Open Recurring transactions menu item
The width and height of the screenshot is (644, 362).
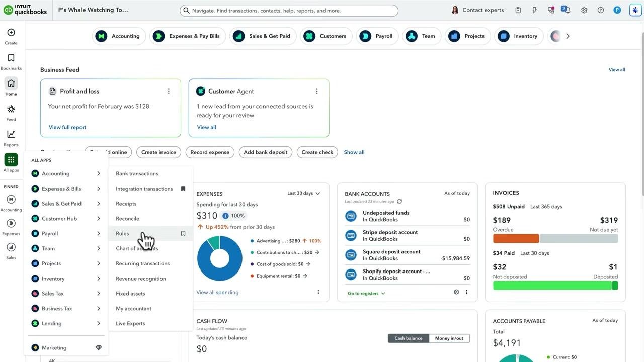point(142,263)
